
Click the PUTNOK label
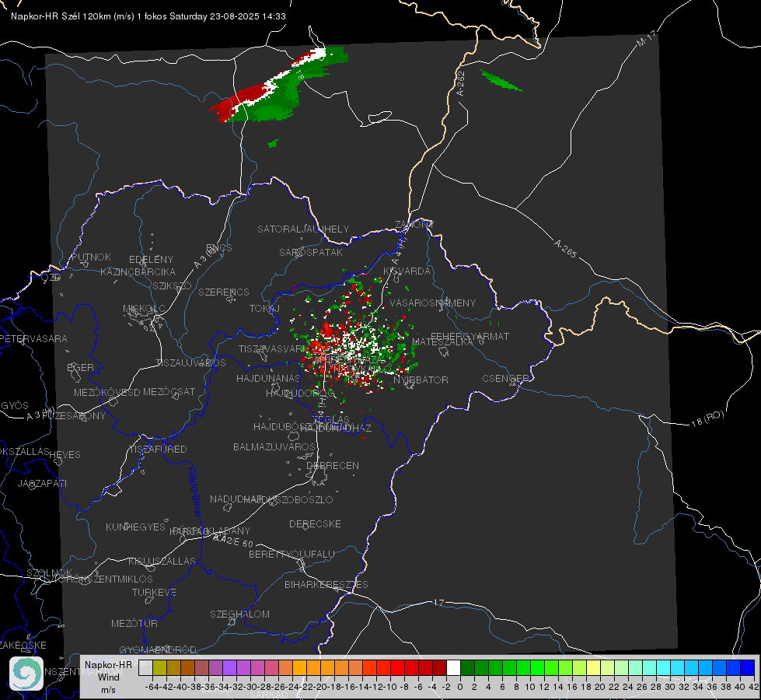91,257
